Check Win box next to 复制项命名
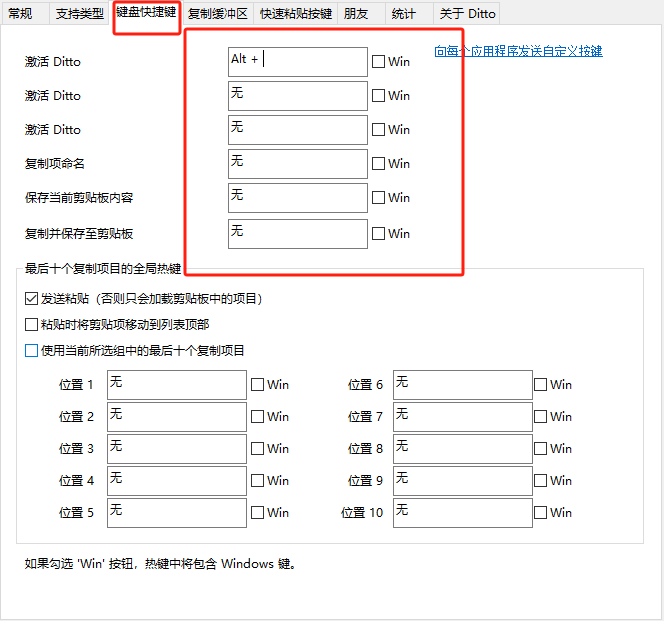Image resolution: width=664 pixels, height=621 pixels. [378, 164]
